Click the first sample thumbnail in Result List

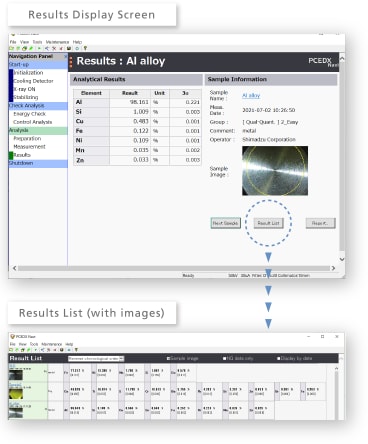click(16, 375)
